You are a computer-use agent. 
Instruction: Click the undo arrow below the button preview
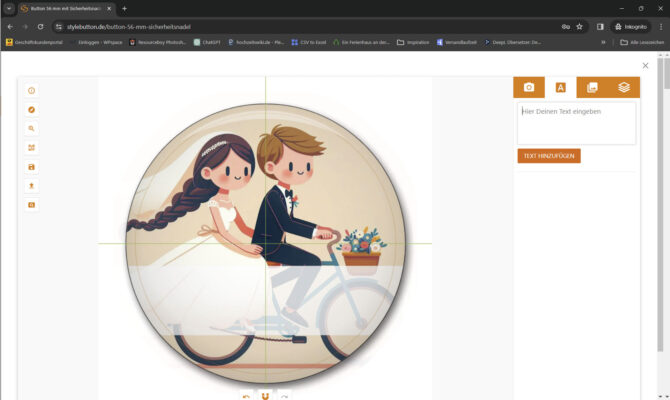click(246, 396)
